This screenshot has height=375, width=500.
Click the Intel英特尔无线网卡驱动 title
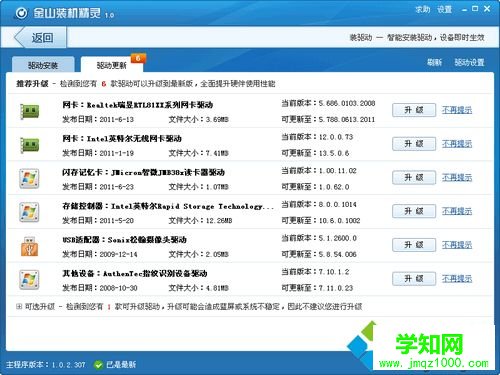coord(122,139)
